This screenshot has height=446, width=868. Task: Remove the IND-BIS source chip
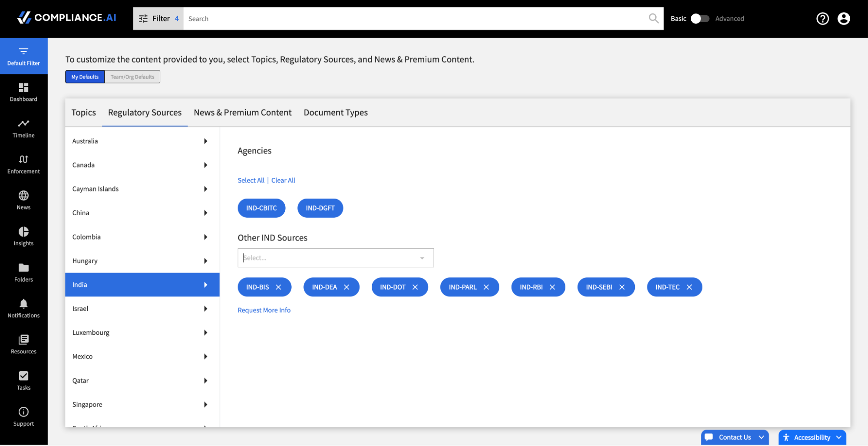(x=278, y=287)
